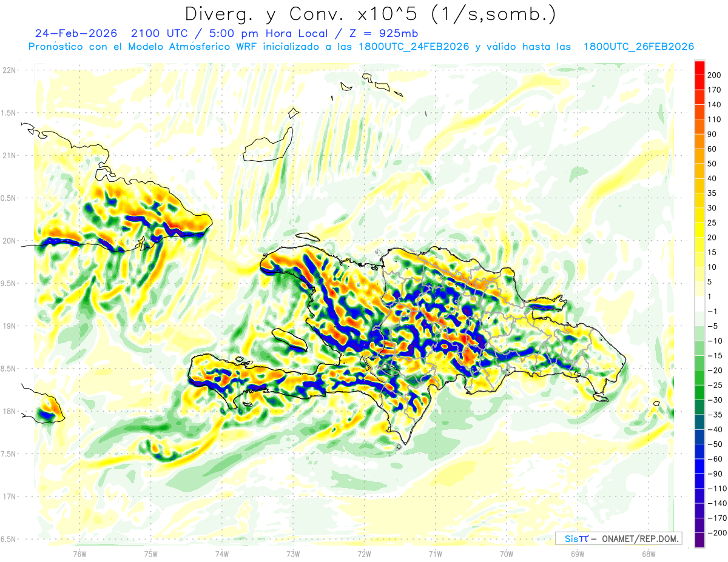Click the '-170' color bar value
Image resolution: width=728 pixels, height=562 pixels.
coord(716,518)
